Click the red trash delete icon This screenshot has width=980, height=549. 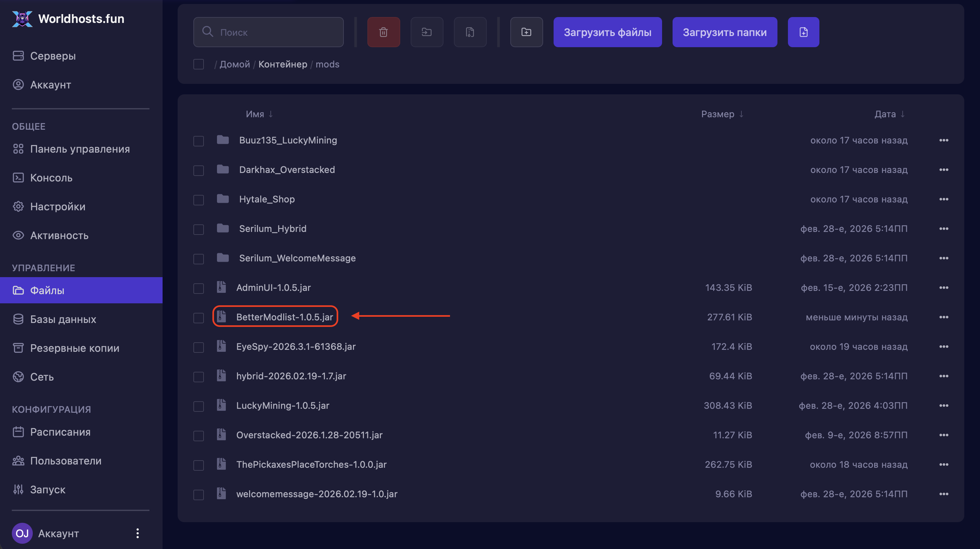tap(383, 32)
